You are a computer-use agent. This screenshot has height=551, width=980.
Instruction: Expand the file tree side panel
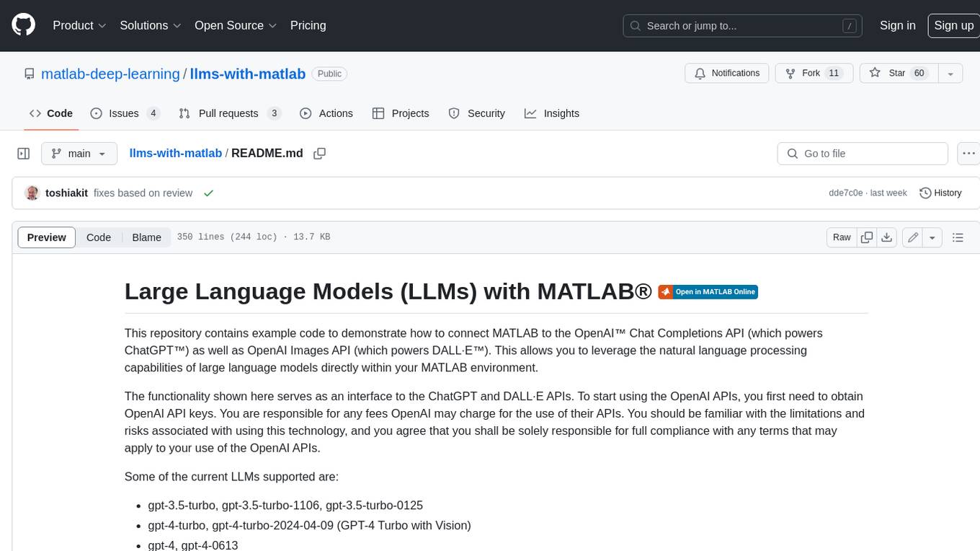click(24, 154)
